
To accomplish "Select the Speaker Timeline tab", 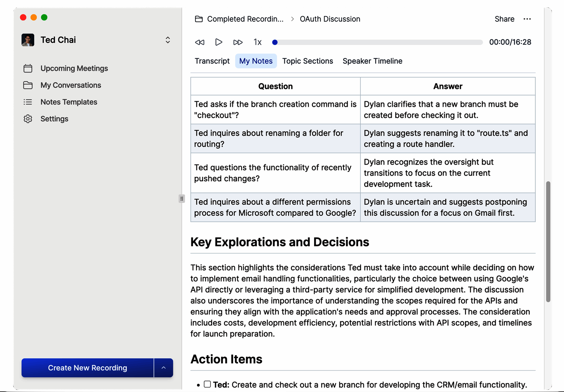I will (372, 61).
